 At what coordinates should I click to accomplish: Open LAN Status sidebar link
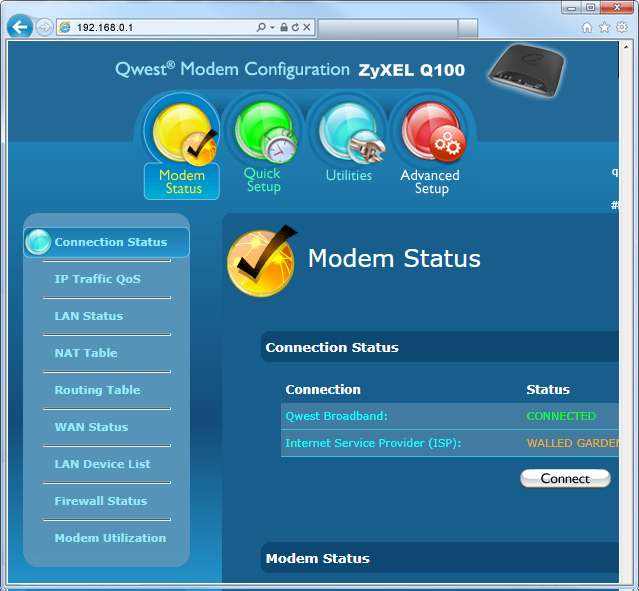tap(89, 316)
